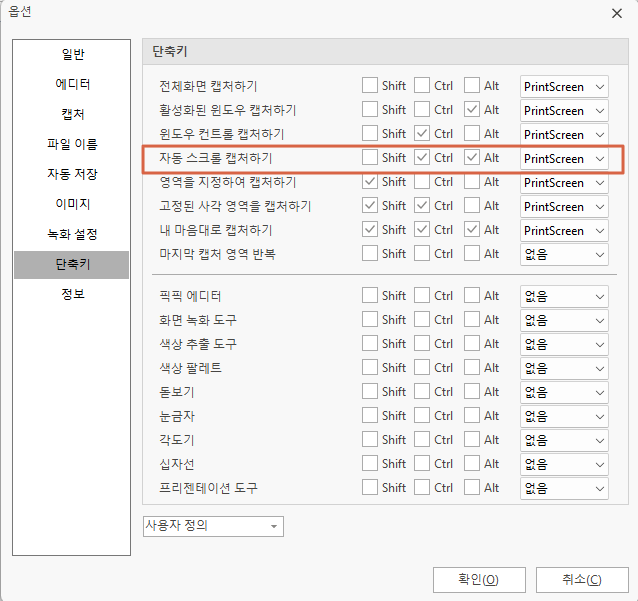Open key dropdown for 돋보기
The width and height of the screenshot is (638, 601).
[564, 393]
